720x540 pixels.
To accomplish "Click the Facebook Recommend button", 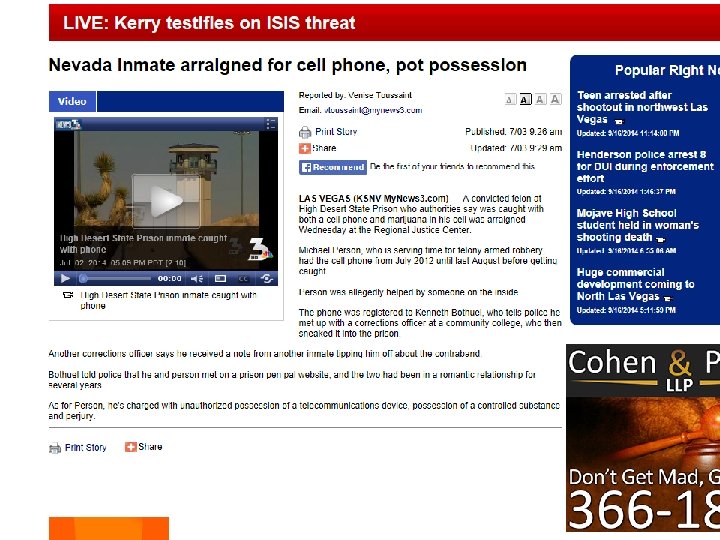I will (x=333, y=167).
